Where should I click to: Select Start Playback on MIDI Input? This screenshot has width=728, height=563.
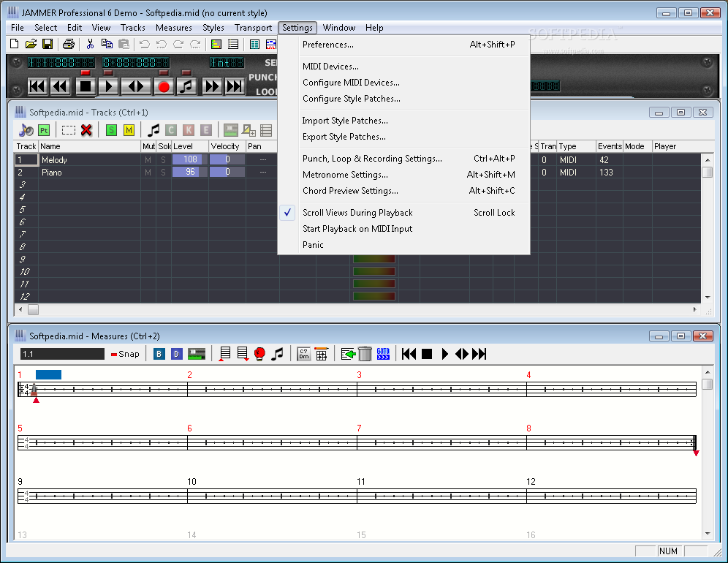tap(403, 229)
